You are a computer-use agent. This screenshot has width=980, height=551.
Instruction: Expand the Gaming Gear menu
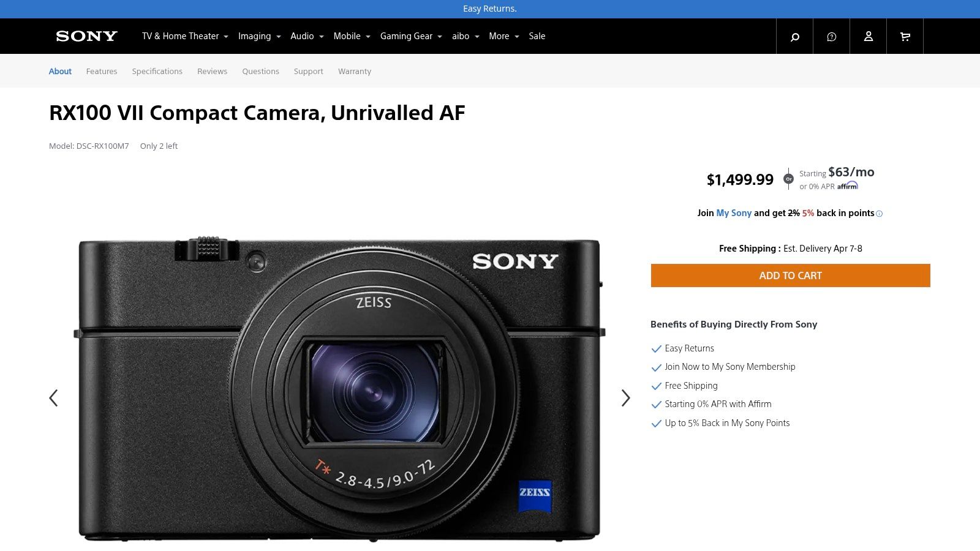(411, 36)
